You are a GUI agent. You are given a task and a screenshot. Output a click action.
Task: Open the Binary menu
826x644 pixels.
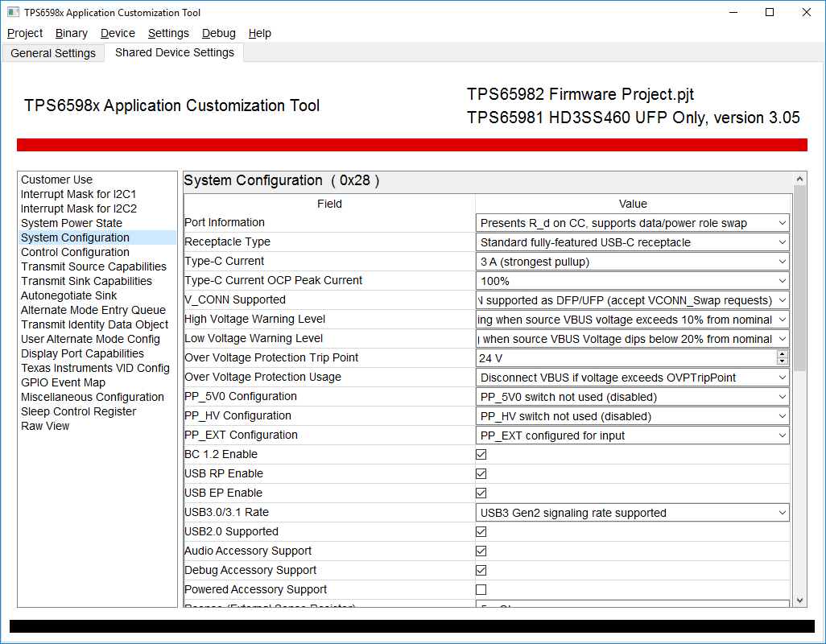[71, 33]
